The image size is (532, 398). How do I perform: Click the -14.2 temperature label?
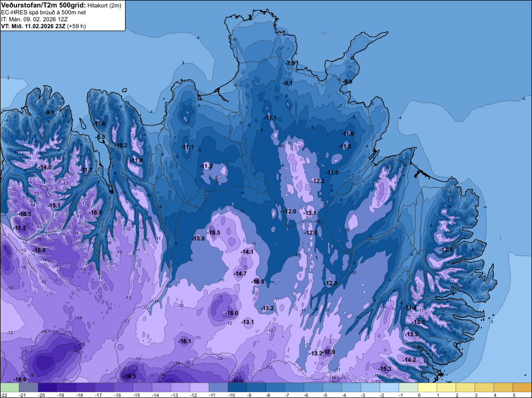(409, 360)
